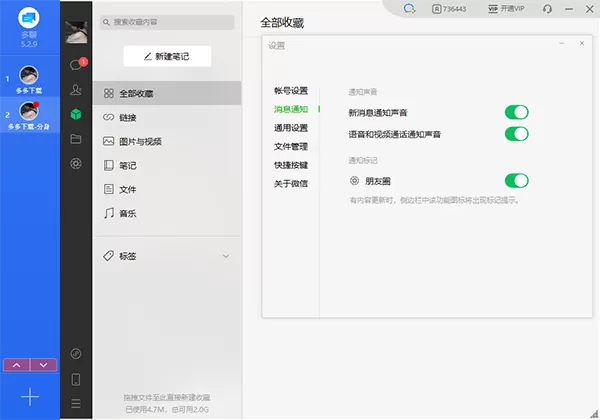Viewport: 600px width, 420px height.
Task: Click the 音乐 music note icon
Action: click(x=109, y=213)
